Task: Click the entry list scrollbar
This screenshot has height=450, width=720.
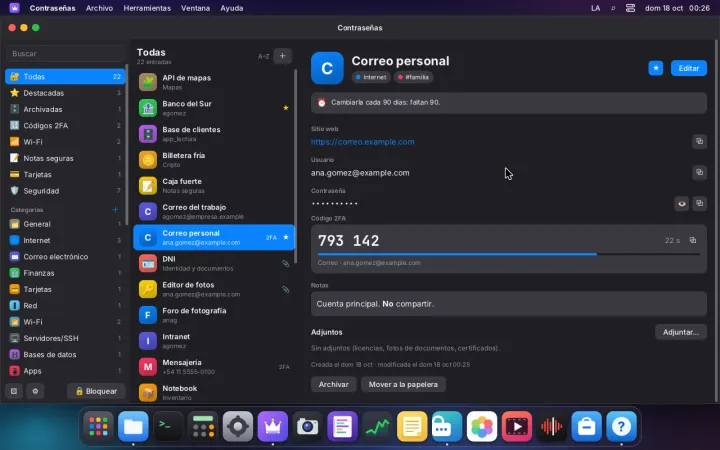Action: (296, 166)
